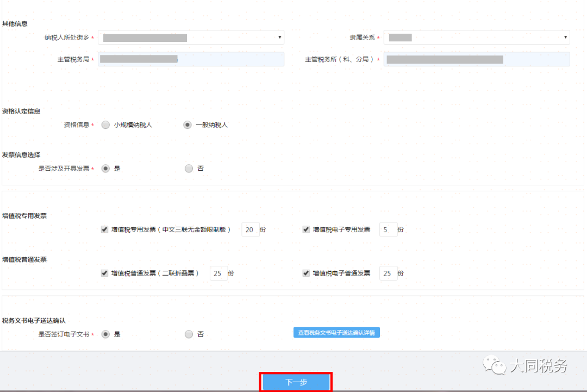Click the 主管税务所（科、分局）input field
This screenshot has width=587, height=392.
tap(477, 59)
